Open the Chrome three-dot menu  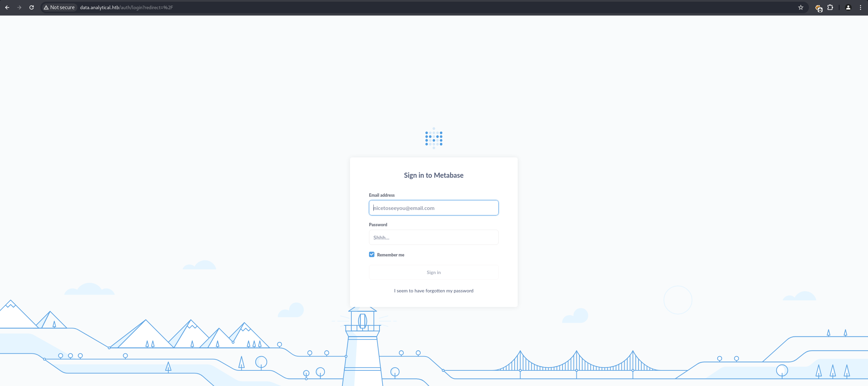(860, 7)
